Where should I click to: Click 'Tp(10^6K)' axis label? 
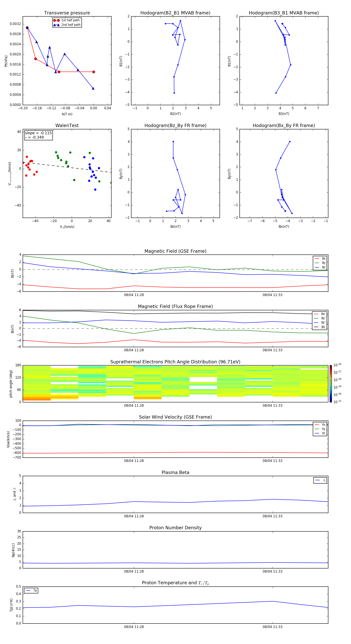[11, 605]
